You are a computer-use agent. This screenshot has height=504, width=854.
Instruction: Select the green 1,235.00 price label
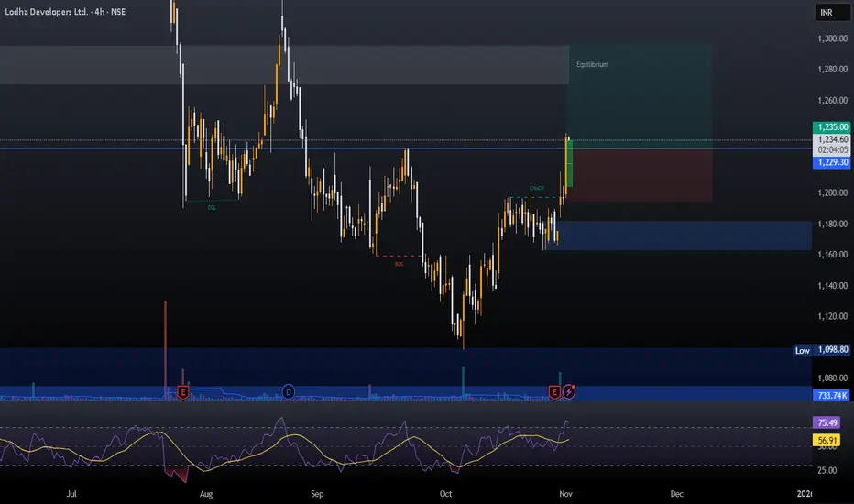(x=832, y=127)
